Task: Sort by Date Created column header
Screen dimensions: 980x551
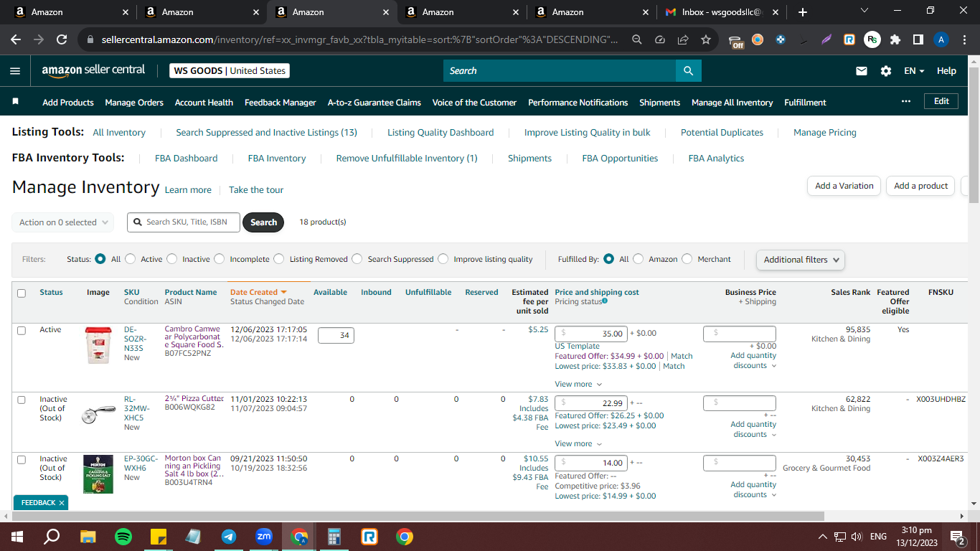Action: (x=258, y=292)
